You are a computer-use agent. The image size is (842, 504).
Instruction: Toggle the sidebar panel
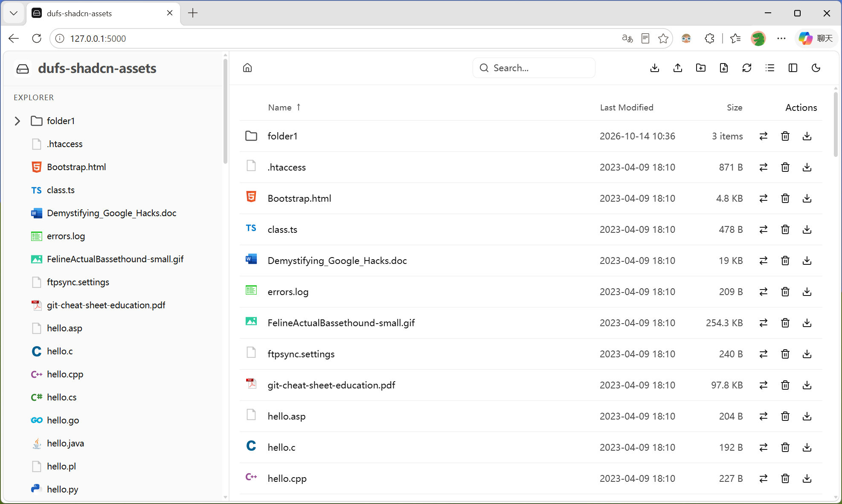(x=793, y=68)
